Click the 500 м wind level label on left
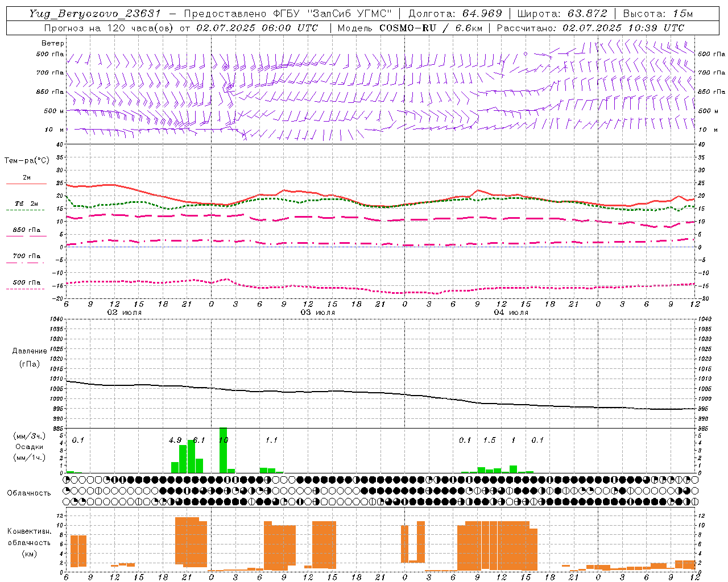Screen dimensions: 728x582 (54, 111)
